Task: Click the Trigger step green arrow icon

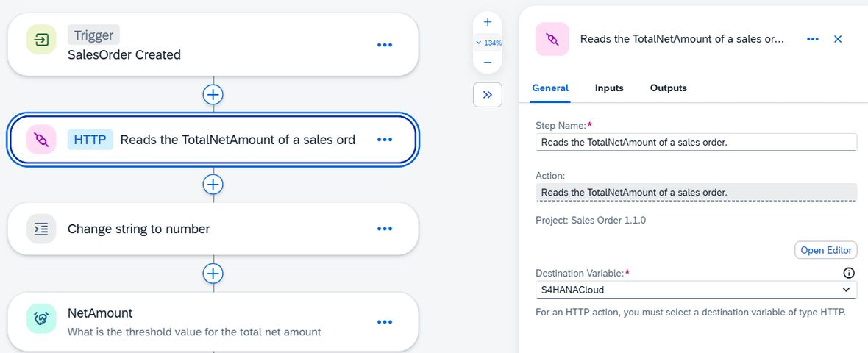Action: tap(41, 40)
